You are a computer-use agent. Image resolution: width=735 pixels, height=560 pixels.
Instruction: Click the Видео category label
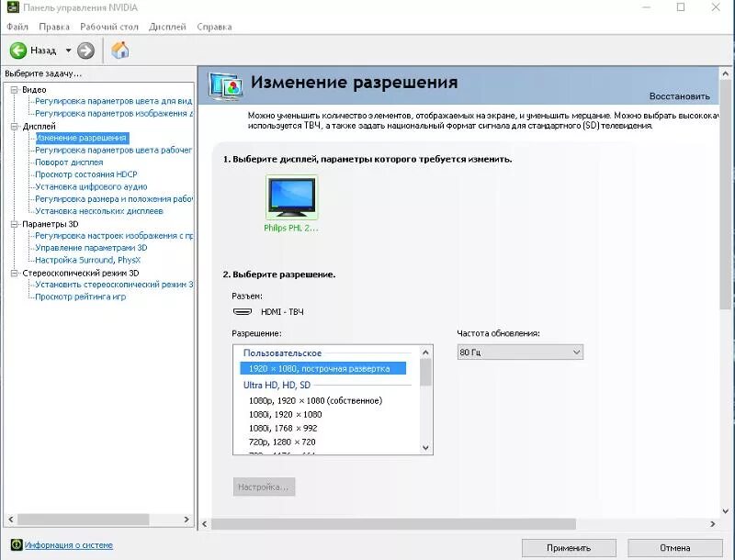(34, 89)
